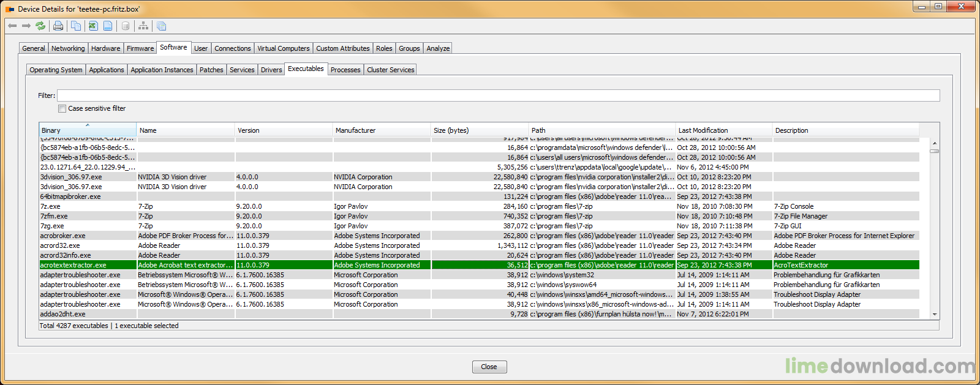Viewport: 980px width, 385px height.
Task: Open the Cluster Services subtab
Action: click(391, 70)
